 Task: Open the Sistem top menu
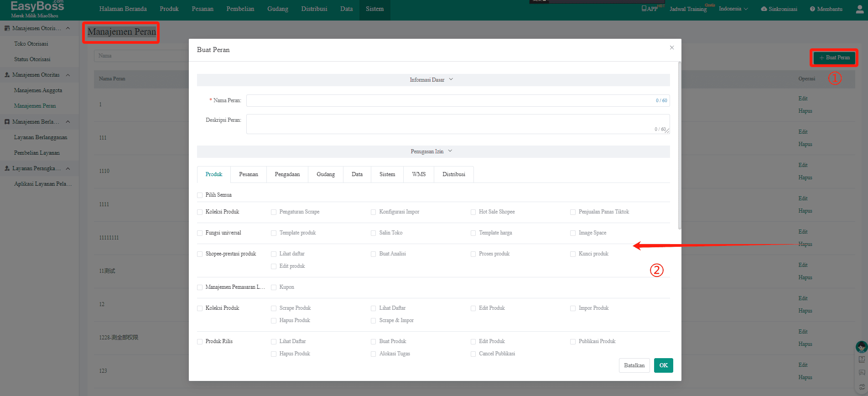[x=374, y=9]
